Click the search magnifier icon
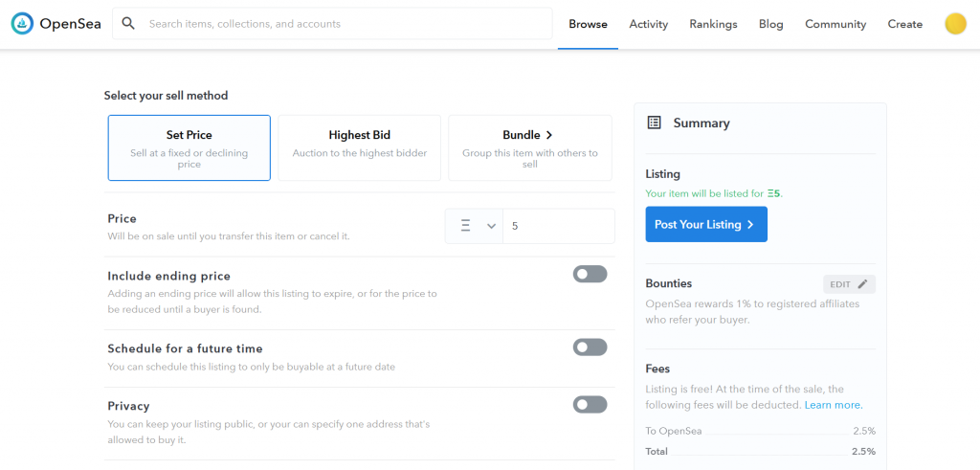Screen dimensions: 980x470 click(128, 24)
